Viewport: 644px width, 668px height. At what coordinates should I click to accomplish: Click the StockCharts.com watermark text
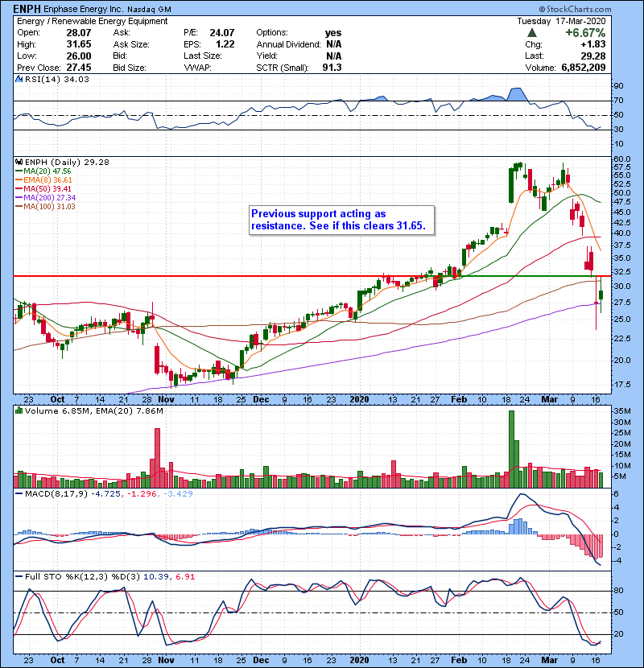coord(575,9)
